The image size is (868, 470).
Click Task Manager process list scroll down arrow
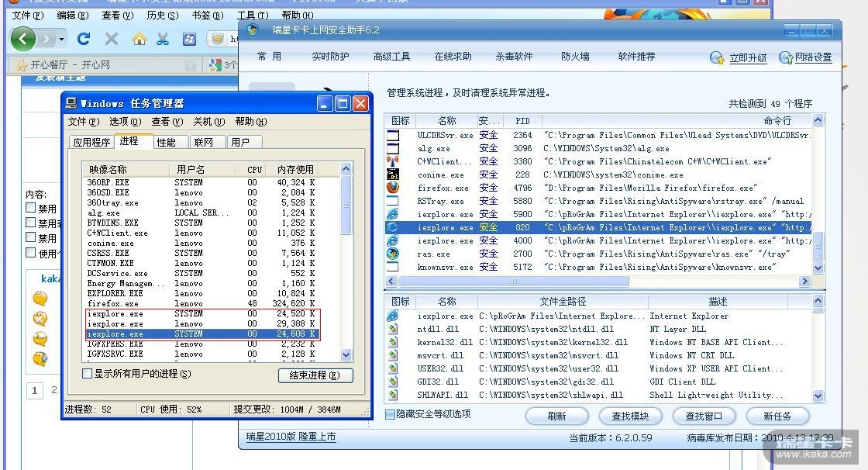click(346, 354)
